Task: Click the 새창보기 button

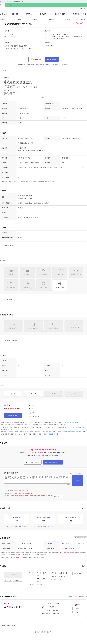Action: coord(78,612)
